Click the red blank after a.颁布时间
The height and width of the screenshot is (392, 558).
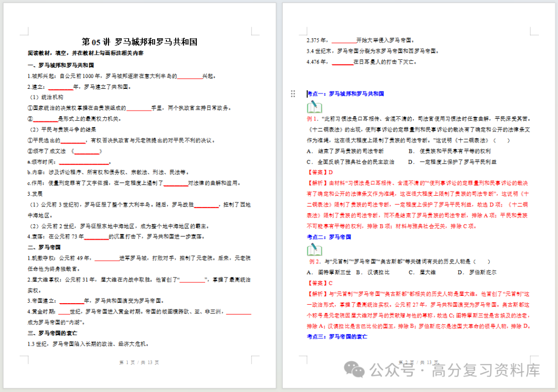pyautogui.click(x=84, y=162)
